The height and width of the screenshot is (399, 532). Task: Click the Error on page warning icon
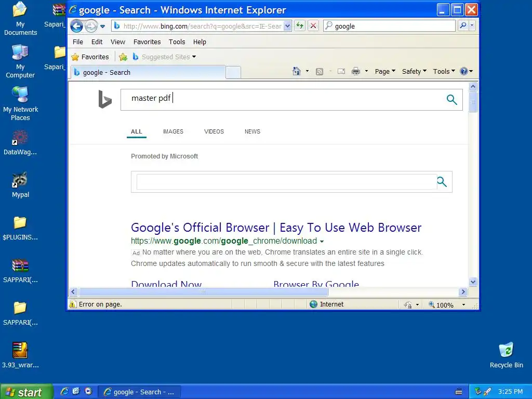(x=73, y=304)
